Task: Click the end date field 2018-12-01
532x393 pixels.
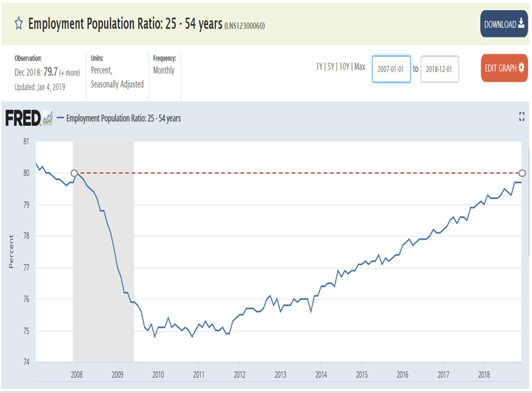Action: [440, 69]
